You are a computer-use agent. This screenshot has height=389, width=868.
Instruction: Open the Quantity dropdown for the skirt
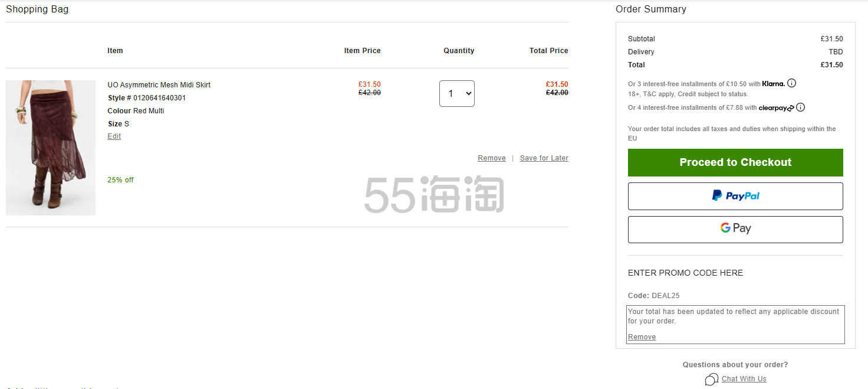point(456,94)
